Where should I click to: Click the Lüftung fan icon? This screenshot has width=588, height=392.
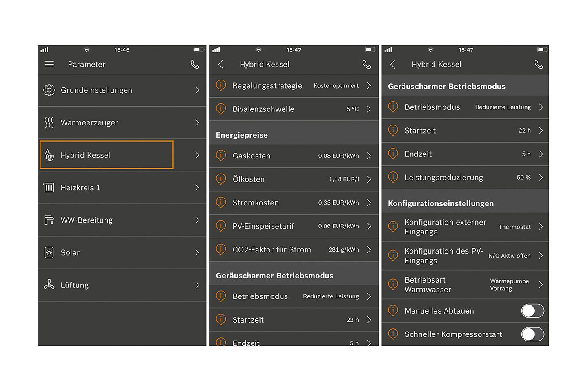(49, 285)
